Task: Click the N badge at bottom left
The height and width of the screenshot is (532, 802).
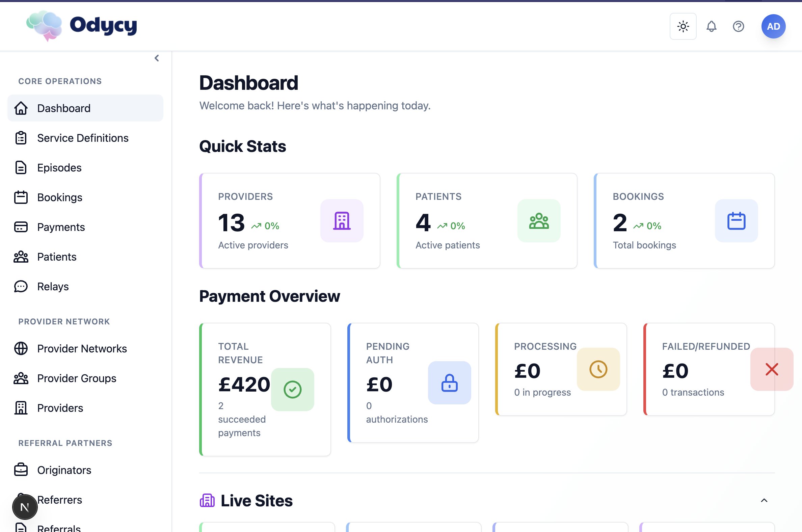Action: [x=25, y=507]
